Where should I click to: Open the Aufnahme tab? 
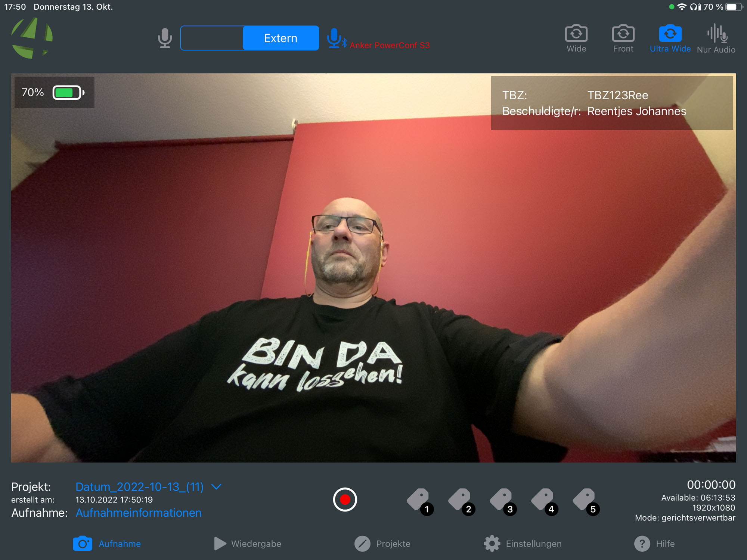107,544
